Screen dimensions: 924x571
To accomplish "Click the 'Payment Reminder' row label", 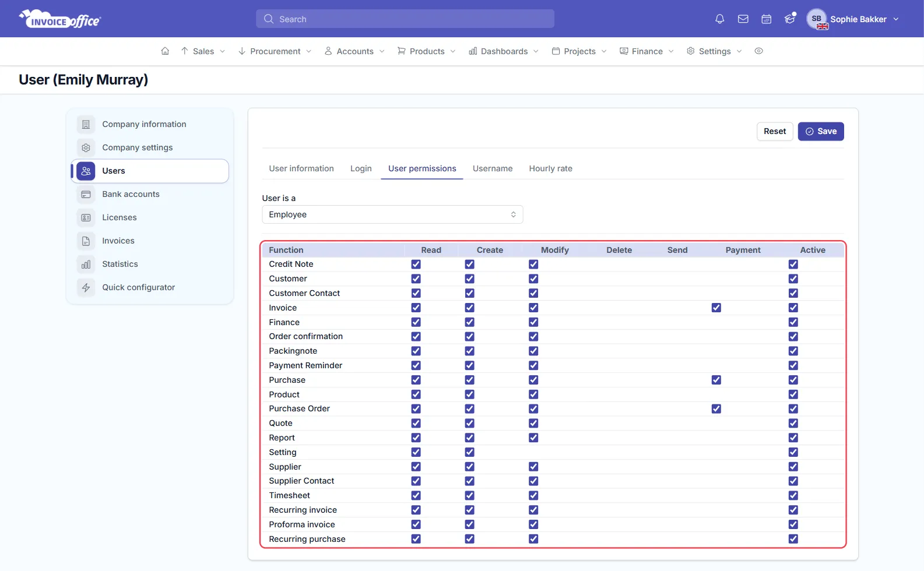I will click(x=305, y=365).
